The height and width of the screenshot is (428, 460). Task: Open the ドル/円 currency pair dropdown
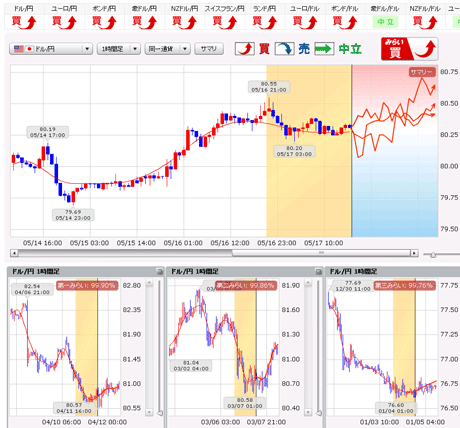51,49
